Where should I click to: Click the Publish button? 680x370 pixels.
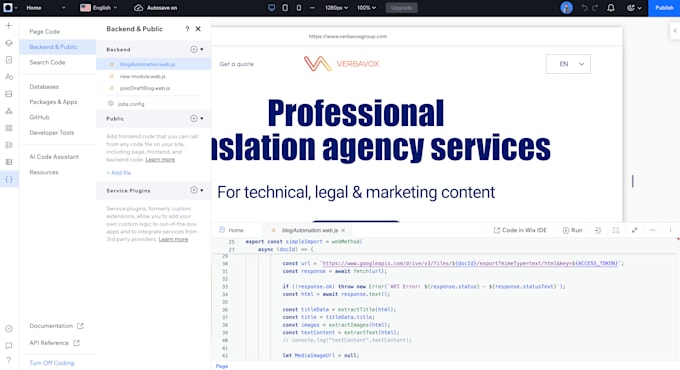[x=664, y=8]
